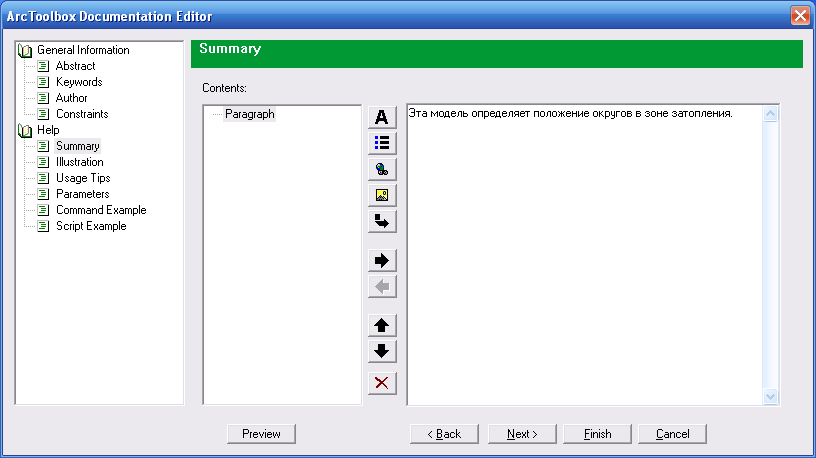Open the Author section
The width and height of the screenshot is (816, 458).
[x=71, y=98]
